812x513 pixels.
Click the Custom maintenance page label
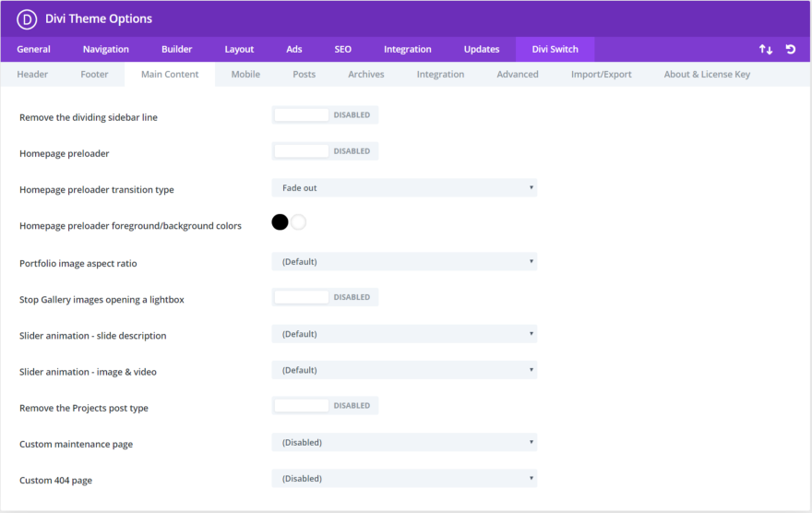point(76,444)
